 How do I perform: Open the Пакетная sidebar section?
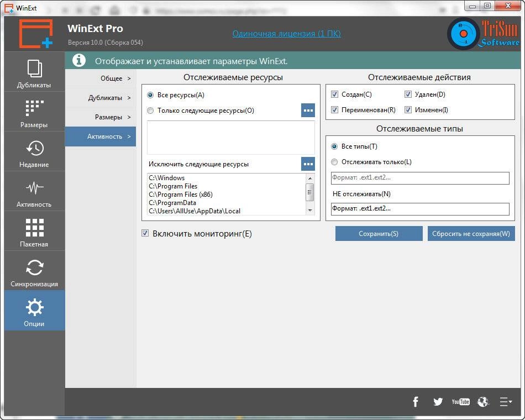34,231
